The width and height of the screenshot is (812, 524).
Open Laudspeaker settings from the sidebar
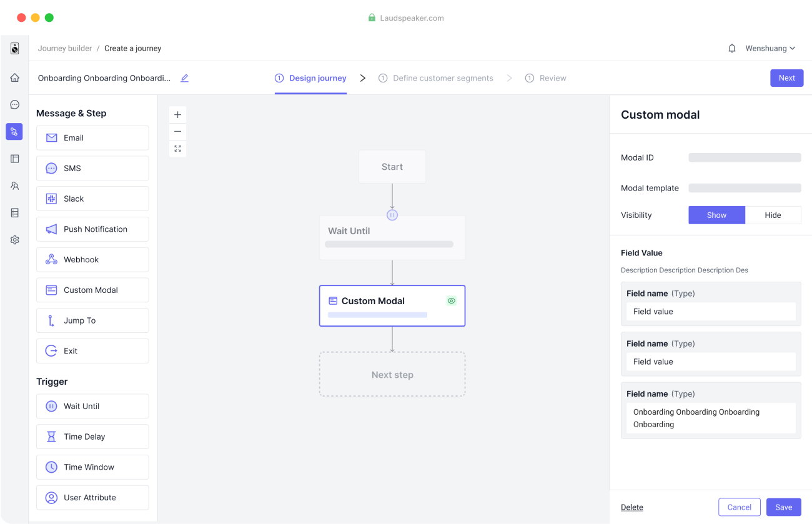tap(14, 239)
